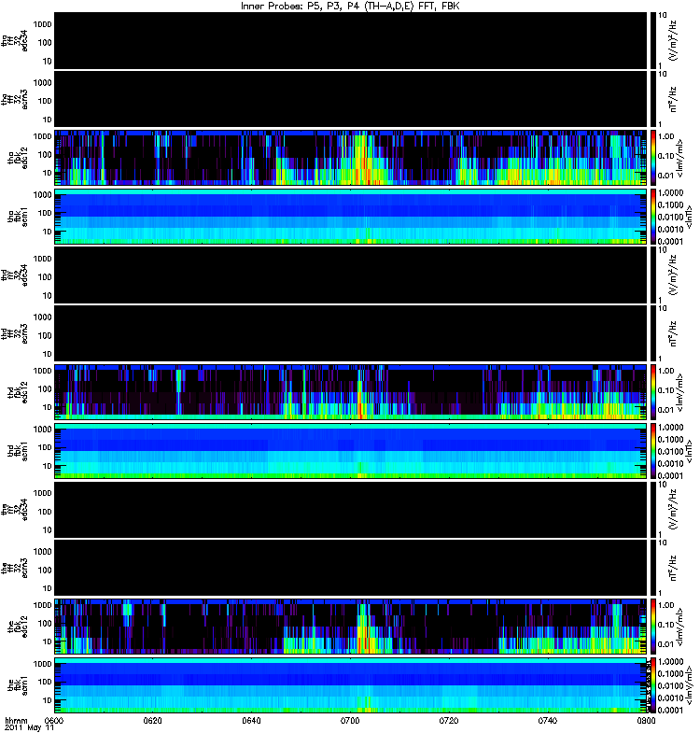700x747 pixels.
Task: Click the 1000 tick of topmost tha edc34 axis
Action: [42, 24]
